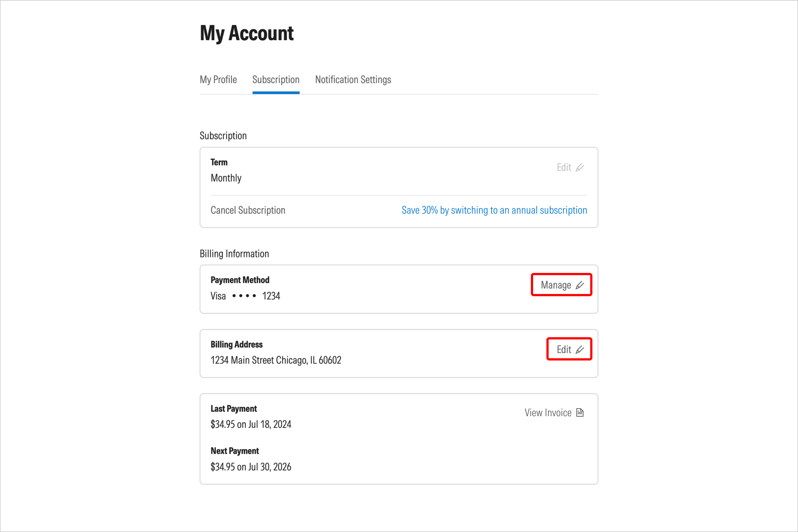This screenshot has height=532, width=798.
Task: Click the Payment Method label
Action: [240, 280]
